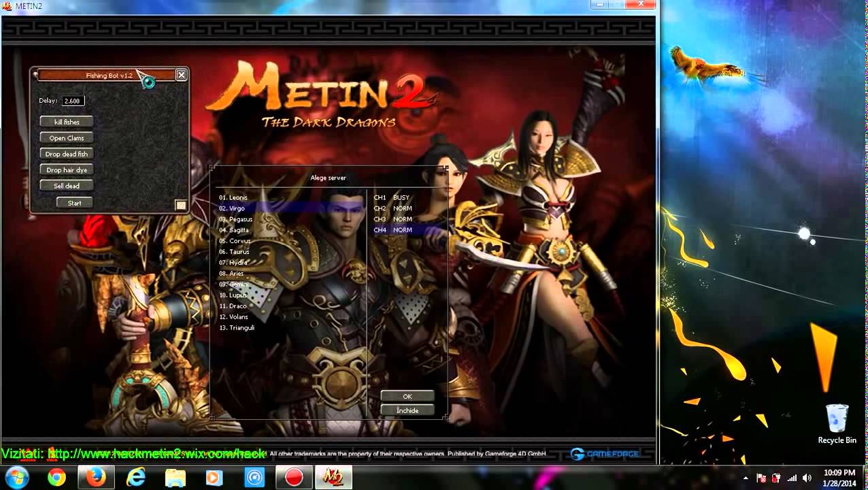Confirm server selection with OK
Screen dimensions: 868x490
tap(407, 396)
